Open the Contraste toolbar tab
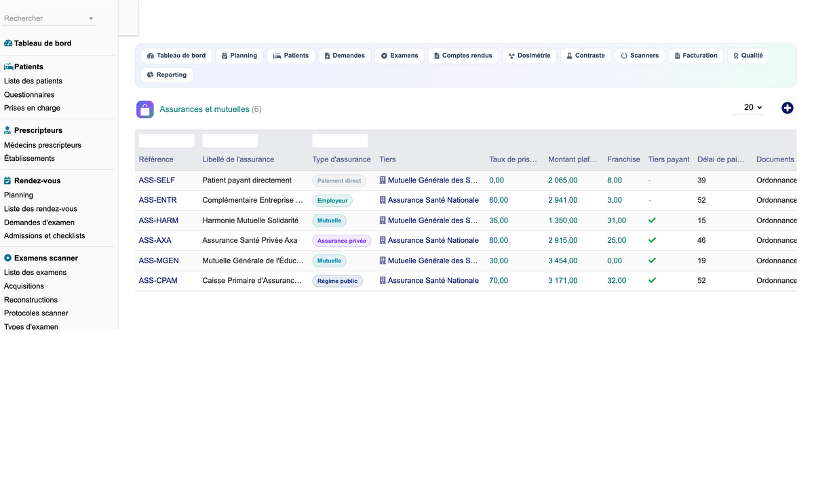Viewport: 814px width, 504px height. click(586, 56)
